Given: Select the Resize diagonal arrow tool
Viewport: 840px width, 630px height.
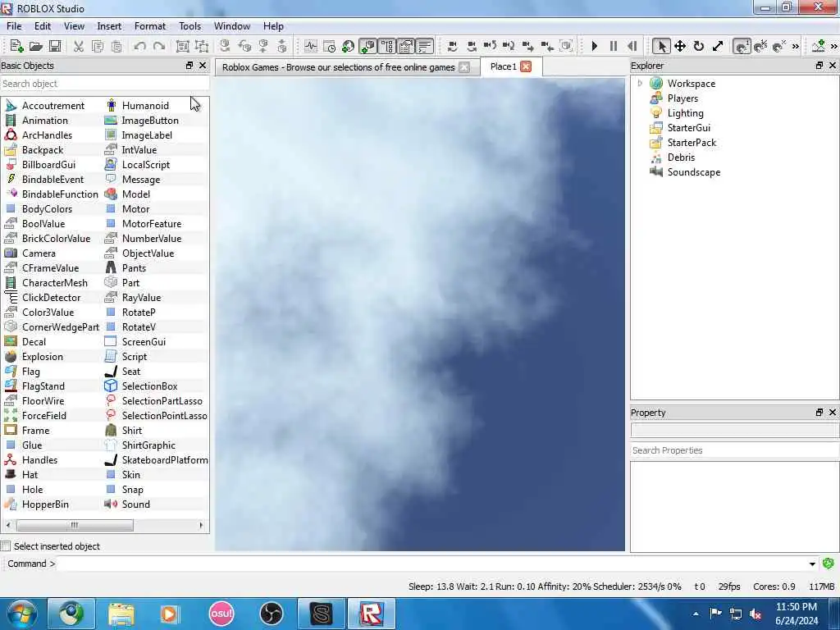Looking at the screenshot, I should [718, 46].
